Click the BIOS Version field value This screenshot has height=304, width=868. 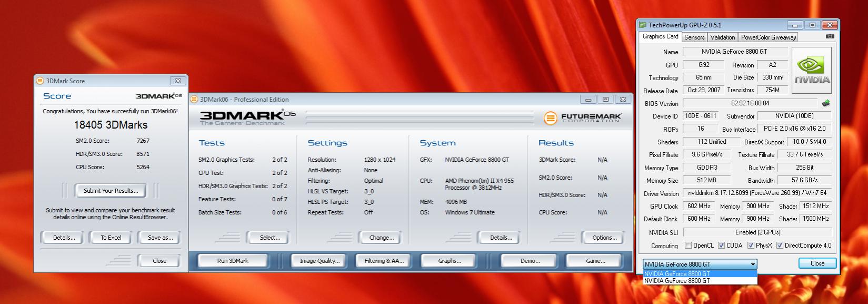(750, 103)
